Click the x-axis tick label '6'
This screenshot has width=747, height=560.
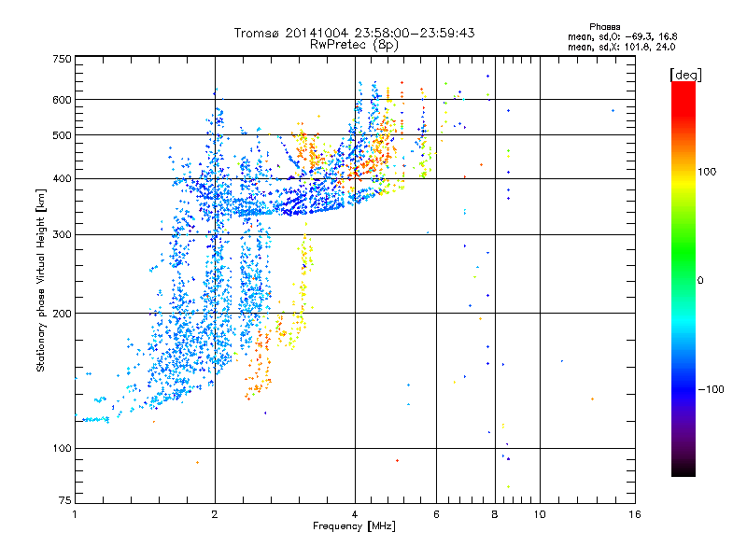[x=436, y=514]
